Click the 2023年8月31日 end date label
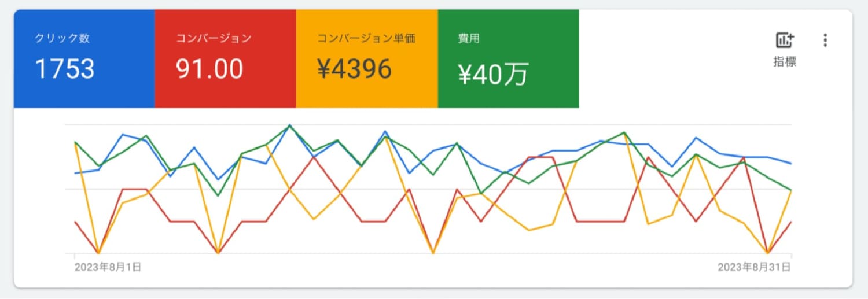 click(x=754, y=267)
